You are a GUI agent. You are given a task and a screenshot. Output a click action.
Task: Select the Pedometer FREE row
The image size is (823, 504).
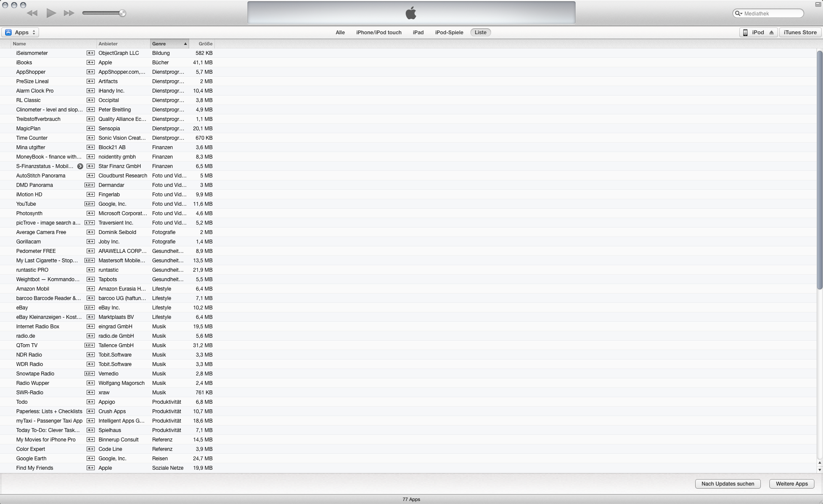coord(408,251)
